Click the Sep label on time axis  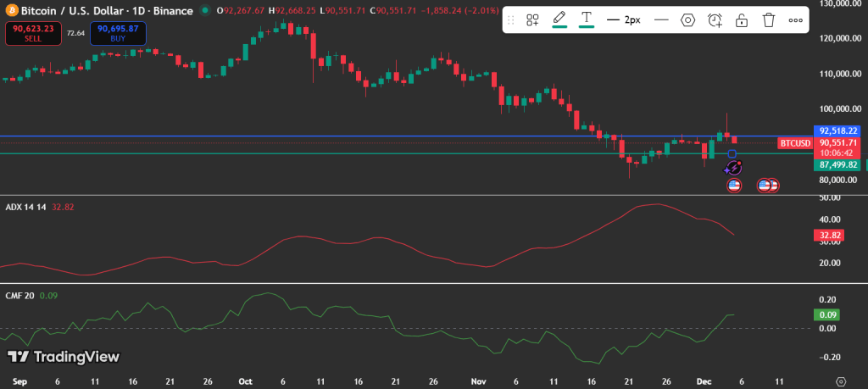click(19, 382)
